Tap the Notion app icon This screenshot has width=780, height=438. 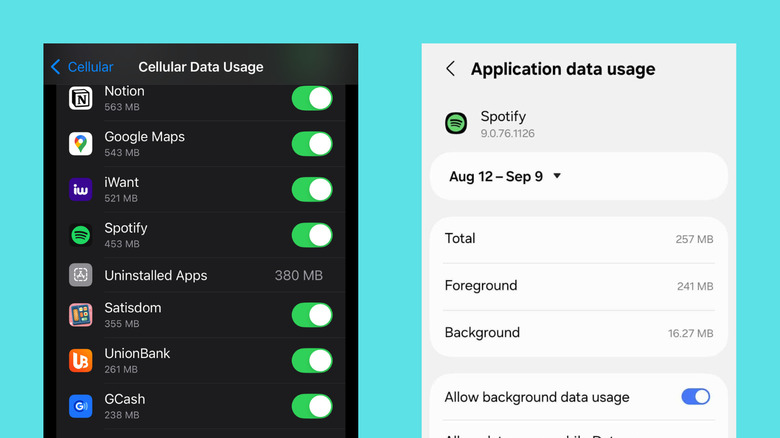[81, 98]
